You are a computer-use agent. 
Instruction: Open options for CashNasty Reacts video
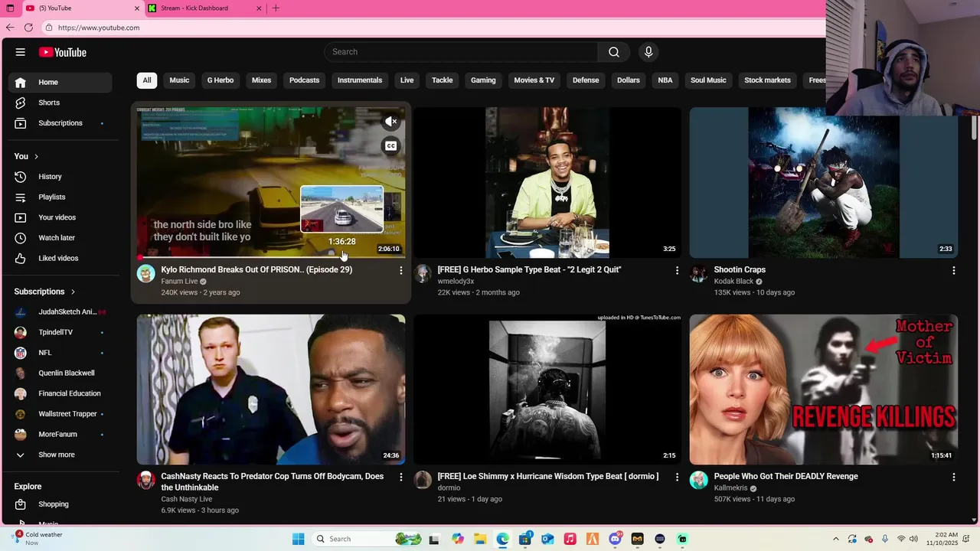(x=400, y=477)
